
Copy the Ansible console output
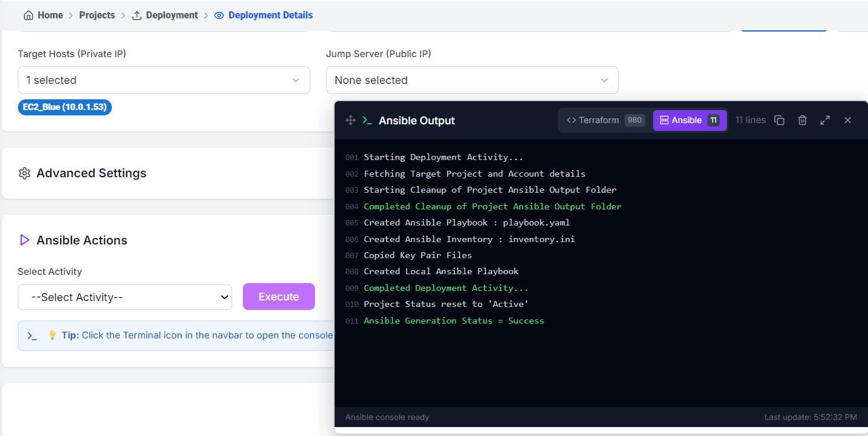[x=780, y=120]
